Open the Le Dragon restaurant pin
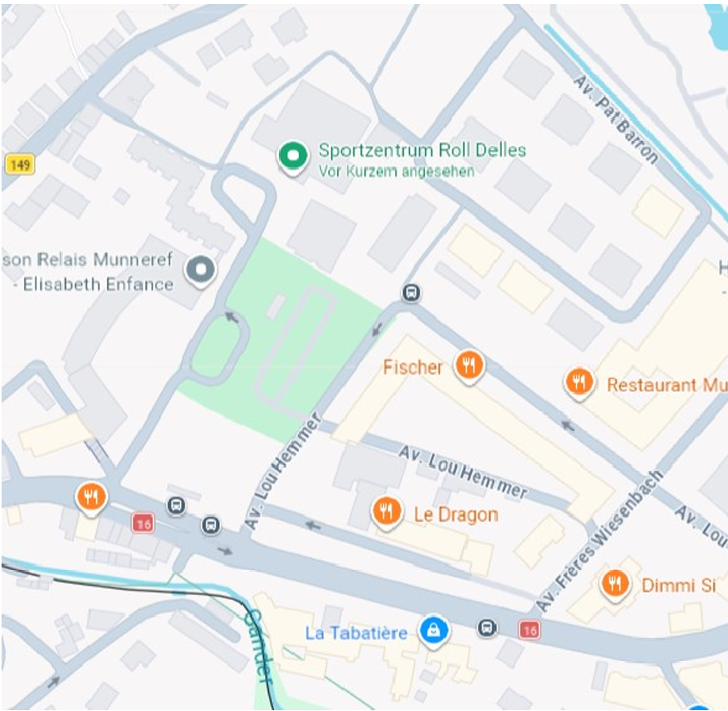This screenshot has width=728, height=711. coord(386,513)
